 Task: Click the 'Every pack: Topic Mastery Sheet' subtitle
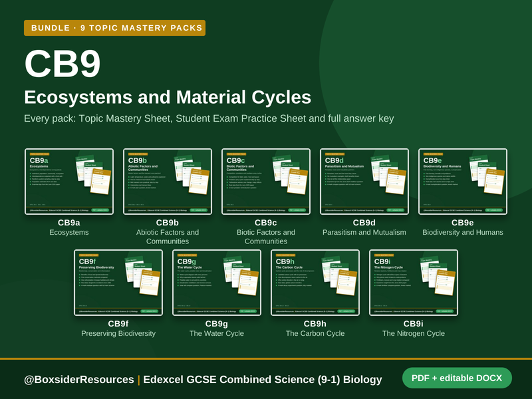[209, 118]
